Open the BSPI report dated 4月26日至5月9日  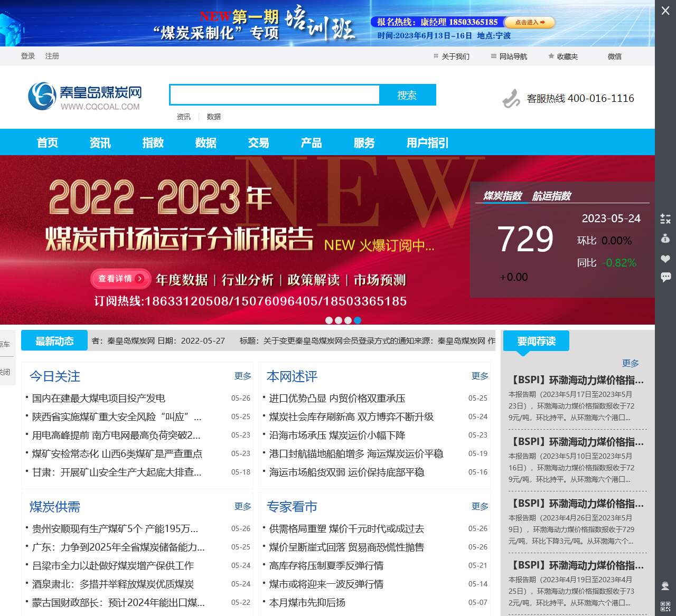(x=576, y=504)
